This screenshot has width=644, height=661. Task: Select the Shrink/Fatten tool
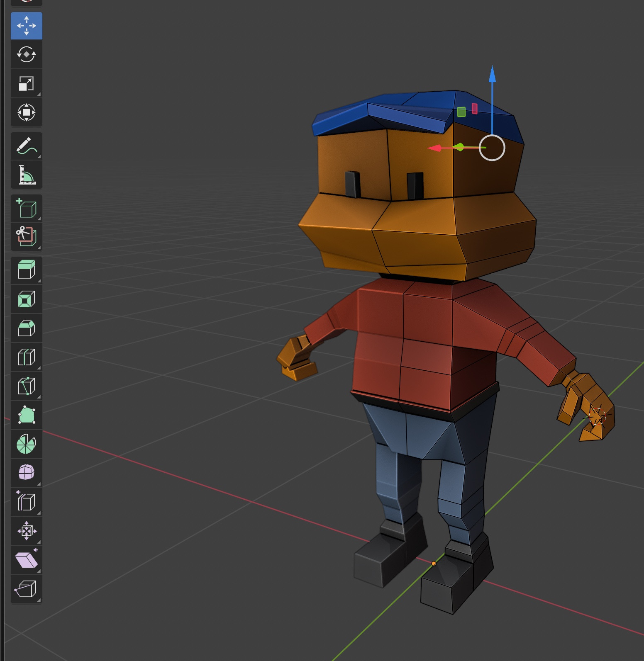tap(27, 531)
